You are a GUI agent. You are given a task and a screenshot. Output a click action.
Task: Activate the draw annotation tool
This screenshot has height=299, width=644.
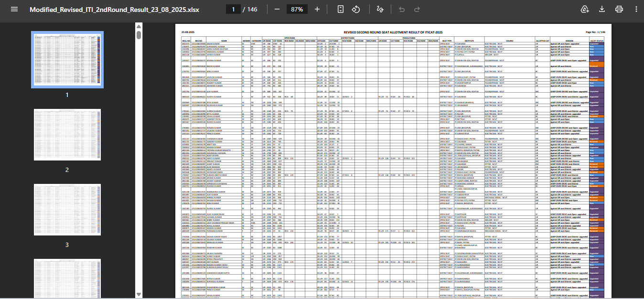(380, 10)
